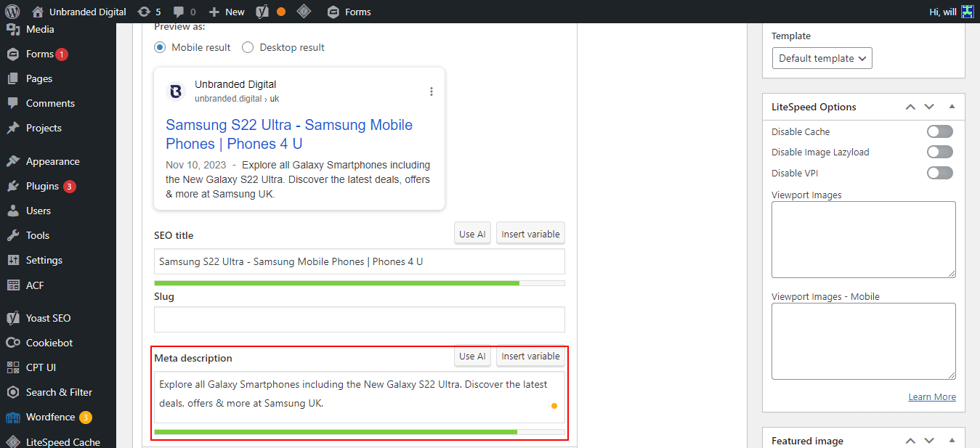This screenshot has height=448, width=980.
Task: Click the user avatar next to Hi, will
Action: [x=967, y=12]
